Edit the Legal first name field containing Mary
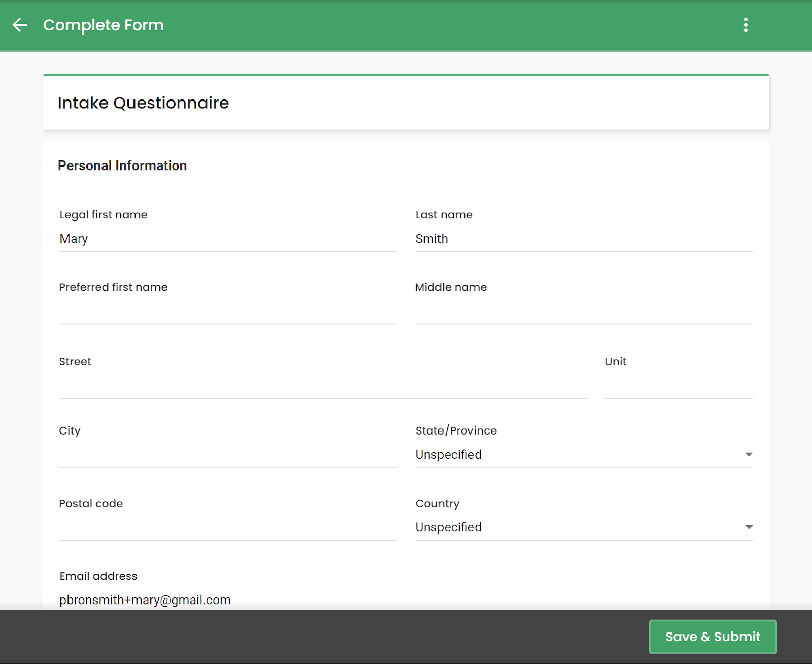 (x=228, y=239)
